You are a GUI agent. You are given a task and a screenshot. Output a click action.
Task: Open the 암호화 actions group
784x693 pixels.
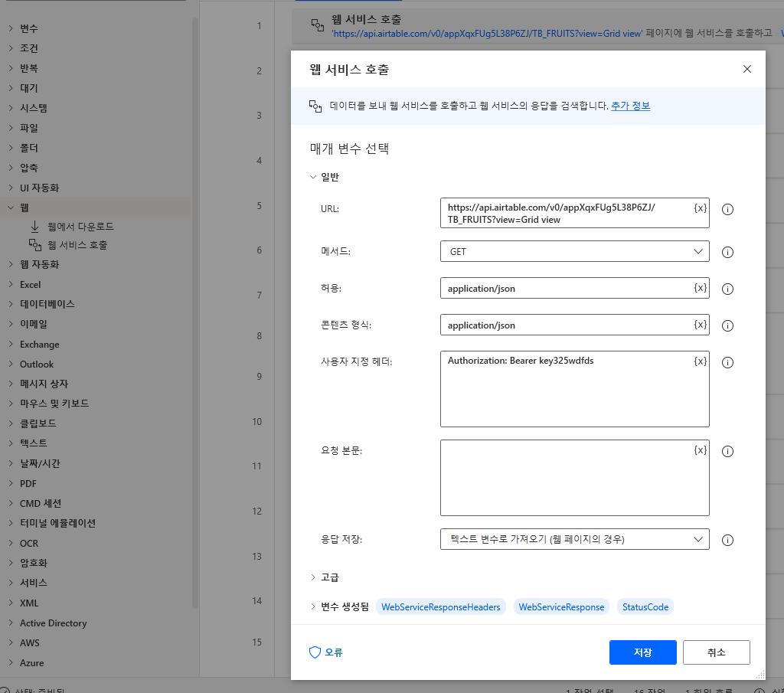tap(34, 563)
